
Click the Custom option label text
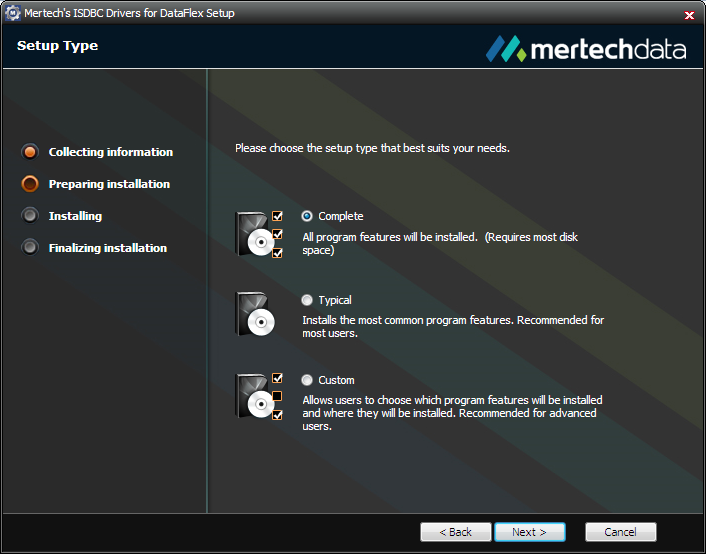click(x=336, y=380)
